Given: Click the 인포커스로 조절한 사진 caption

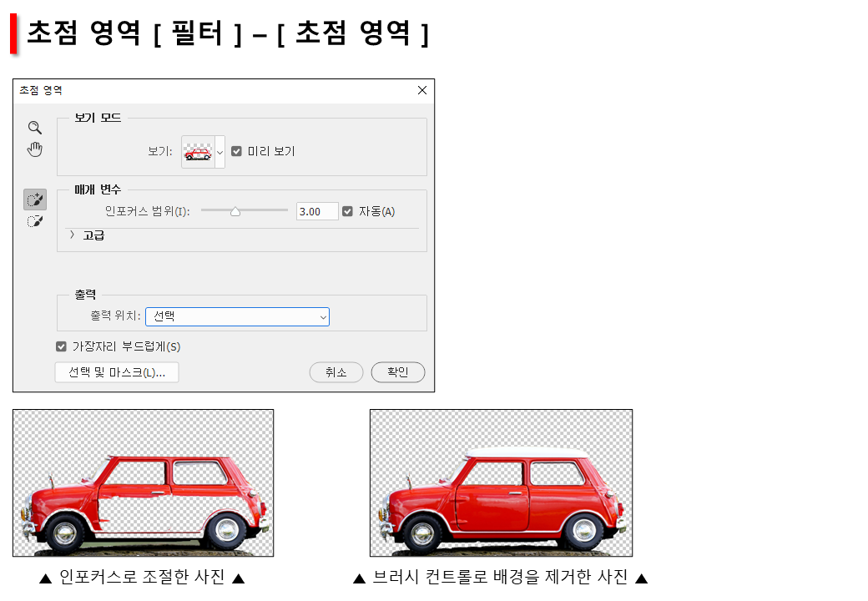Looking at the screenshot, I should pyautogui.click(x=142, y=577).
